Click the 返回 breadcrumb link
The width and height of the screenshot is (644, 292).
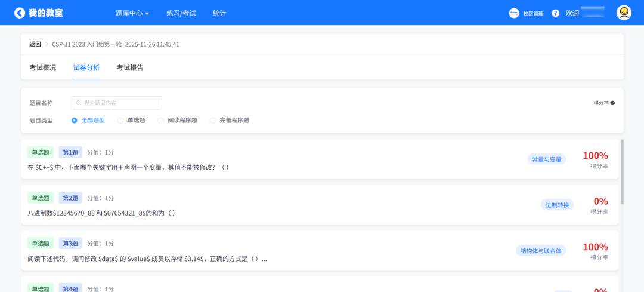tap(35, 44)
